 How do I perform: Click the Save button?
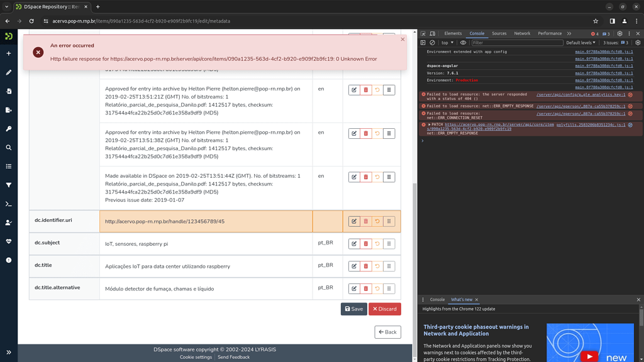coord(353,309)
